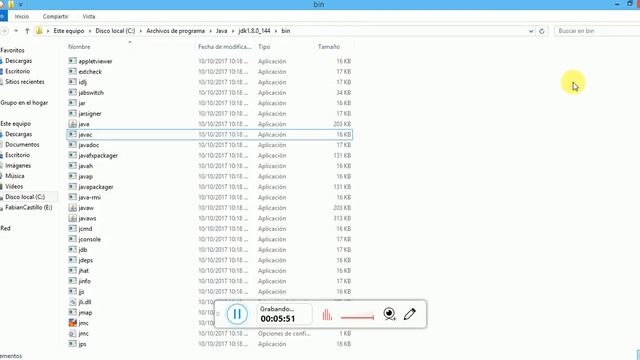The height and width of the screenshot is (360, 640).
Task: Navigate to 'jdk1.8.0_144' in the breadcrumb
Action: coord(254,31)
